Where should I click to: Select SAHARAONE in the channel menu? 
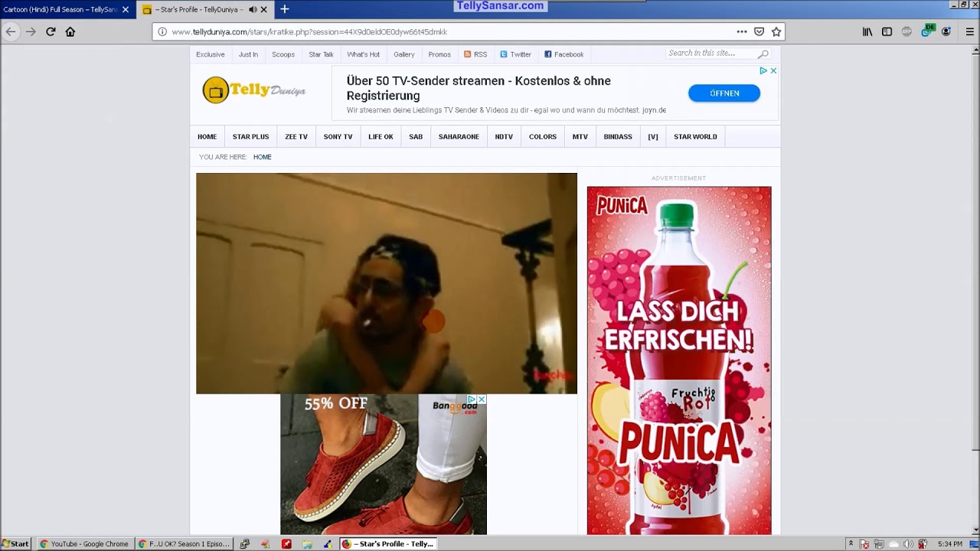pos(459,137)
